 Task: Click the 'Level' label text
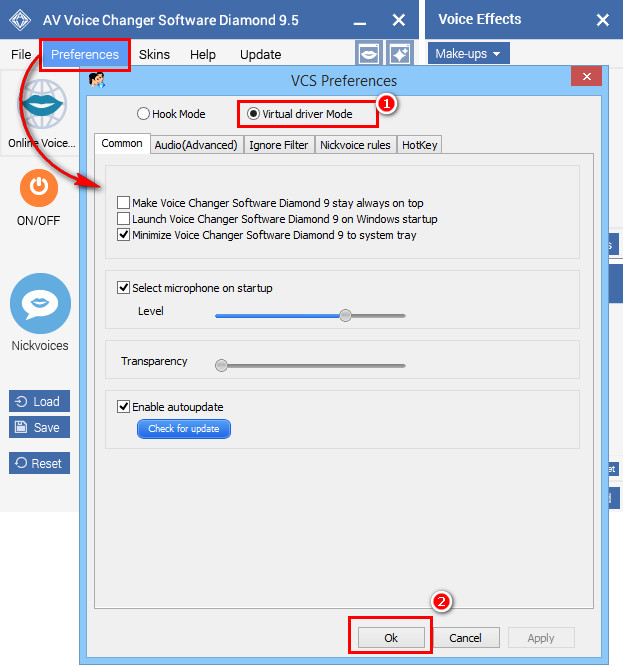coord(151,311)
